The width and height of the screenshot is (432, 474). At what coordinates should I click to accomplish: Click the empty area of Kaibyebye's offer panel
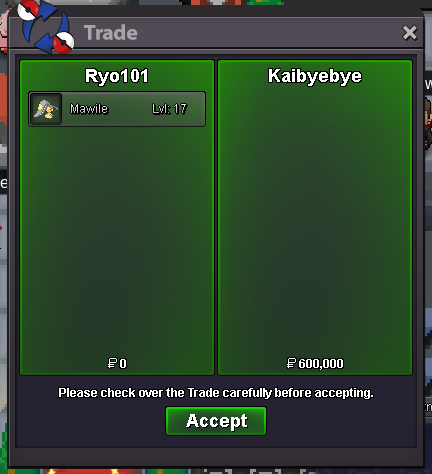315,220
